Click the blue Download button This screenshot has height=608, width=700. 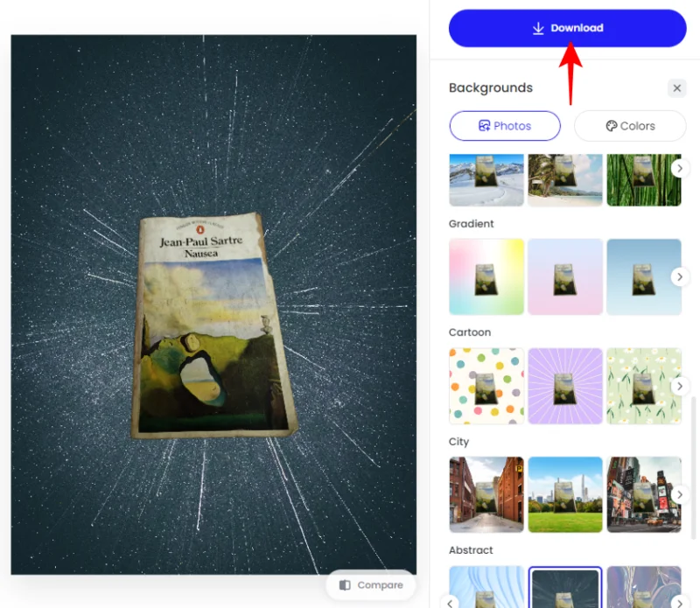coord(567,28)
